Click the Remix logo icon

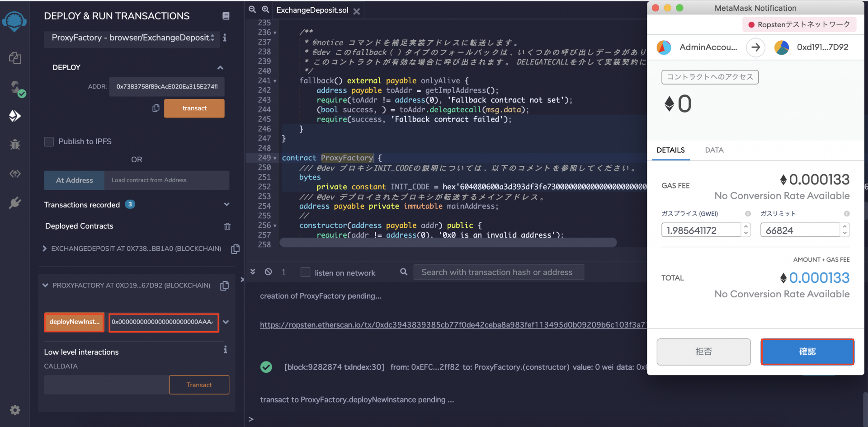point(14,21)
